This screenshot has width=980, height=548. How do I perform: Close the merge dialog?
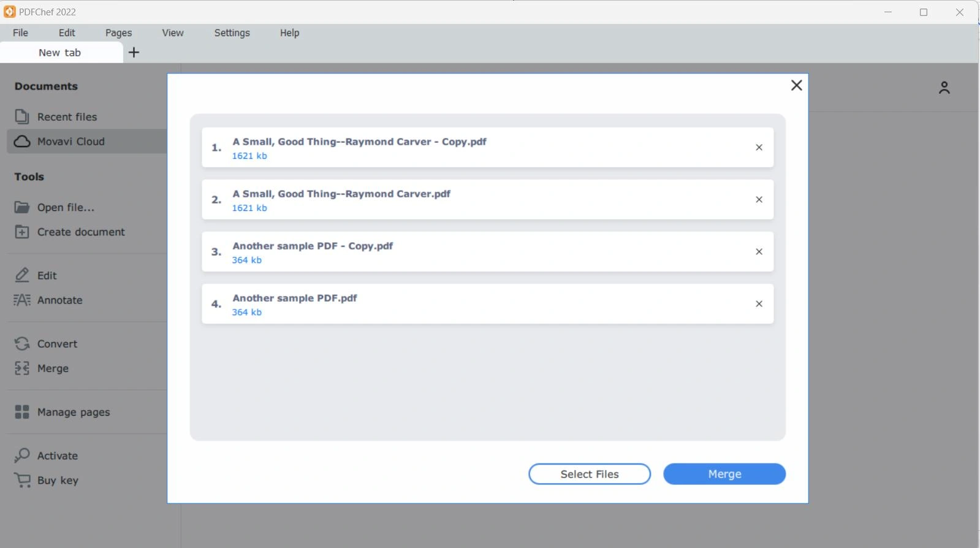click(796, 86)
